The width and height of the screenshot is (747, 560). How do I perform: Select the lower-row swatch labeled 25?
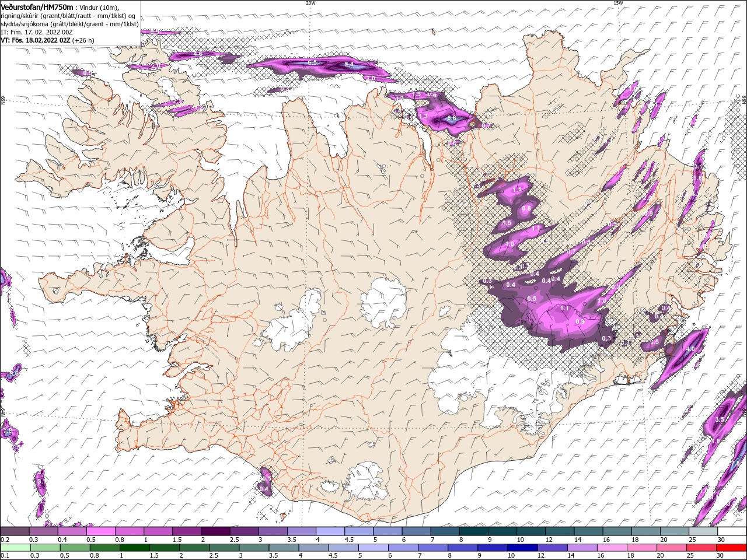click(x=701, y=548)
